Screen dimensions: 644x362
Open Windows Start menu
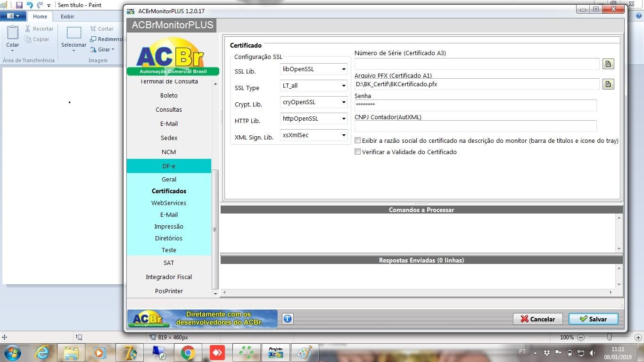tap(13, 353)
